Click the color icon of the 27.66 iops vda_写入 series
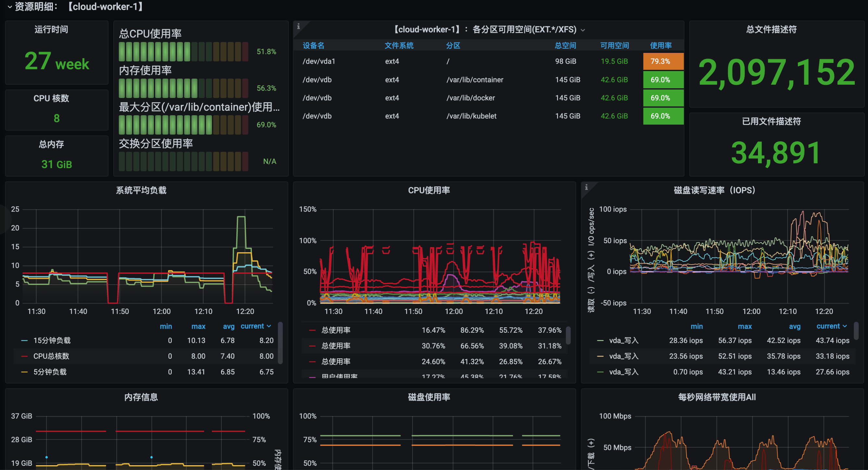This screenshot has height=470, width=868. point(600,372)
